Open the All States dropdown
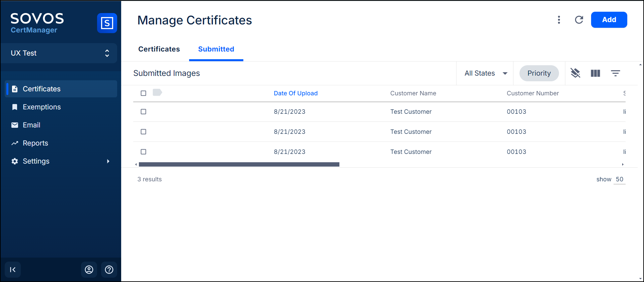 point(485,73)
